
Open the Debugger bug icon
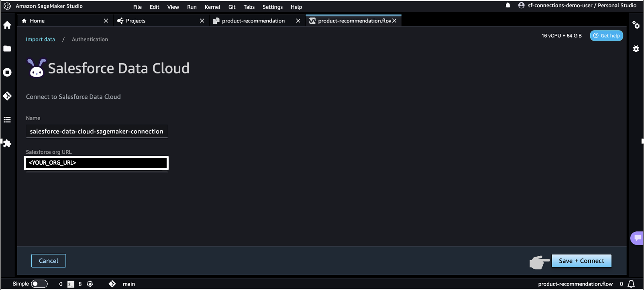636,49
